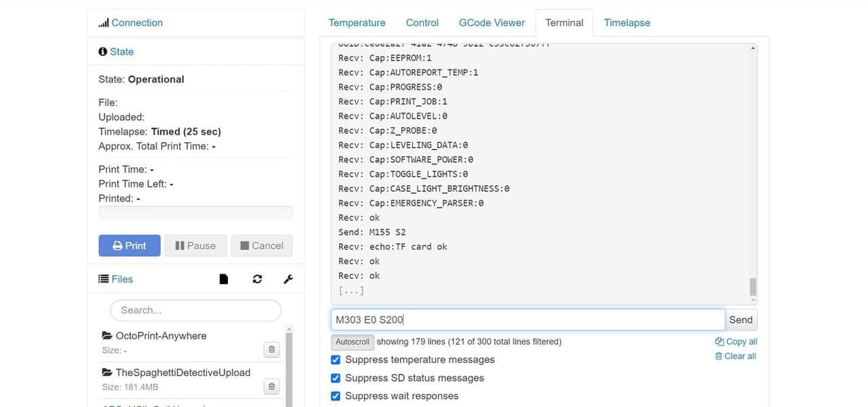Viewport: 868px width, 407px height.
Task: Open TheSpaghettiDetectiveUpload folder
Action: click(182, 372)
